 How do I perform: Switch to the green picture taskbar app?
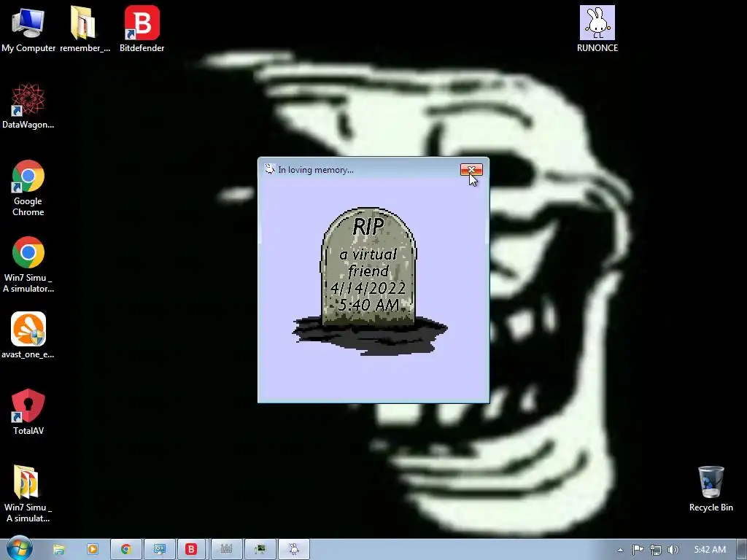coord(260,550)
